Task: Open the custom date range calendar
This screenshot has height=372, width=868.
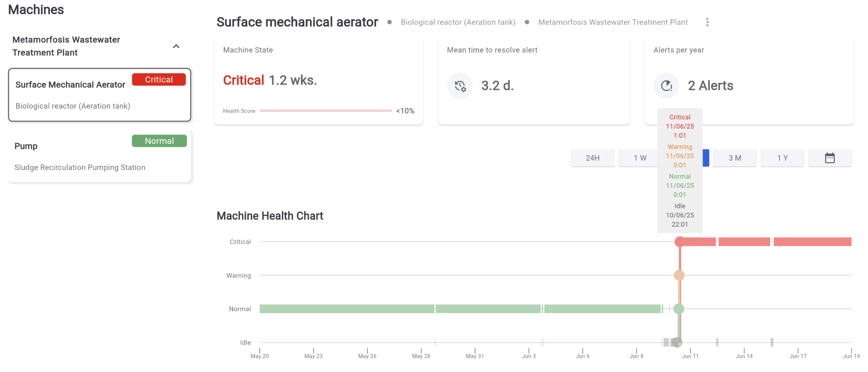Action: click(x=829, y=158)
